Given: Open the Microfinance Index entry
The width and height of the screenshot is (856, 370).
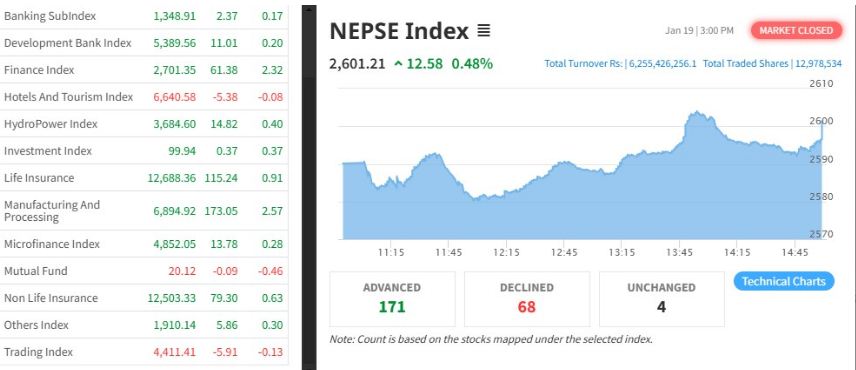Looking at the screenshot, I should (x=144, y=244).
